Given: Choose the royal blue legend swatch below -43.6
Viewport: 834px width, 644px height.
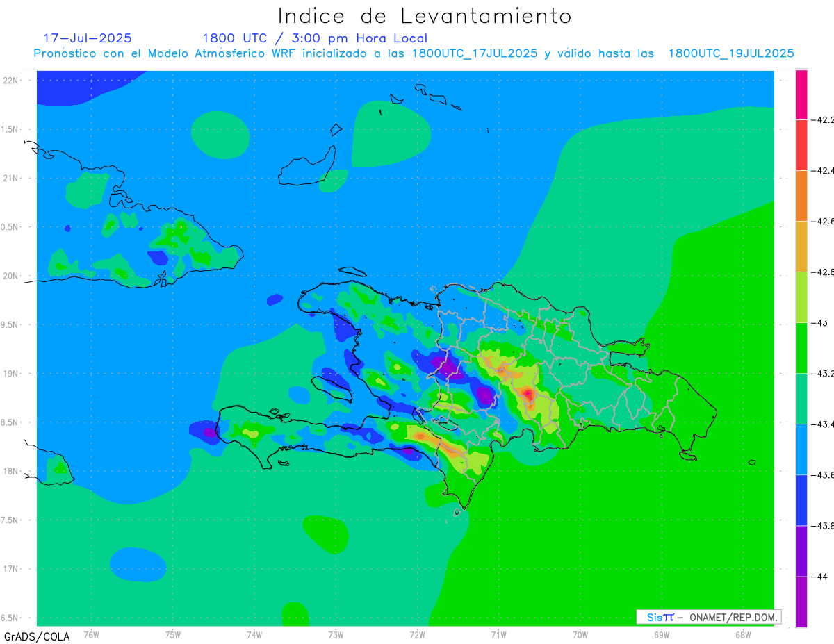Looking at the screenshot, I should tap(801, 499).
